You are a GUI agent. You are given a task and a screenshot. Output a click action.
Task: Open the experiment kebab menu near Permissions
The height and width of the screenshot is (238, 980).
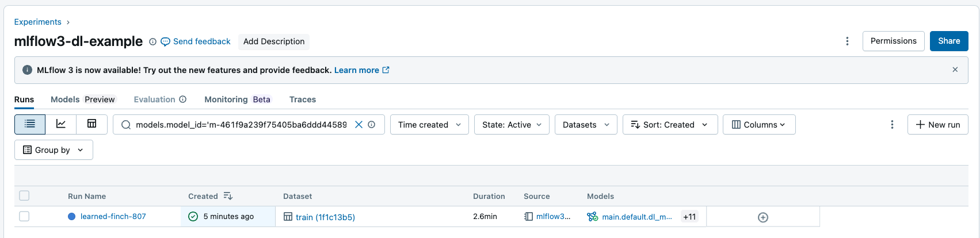[x=847, y=41]
